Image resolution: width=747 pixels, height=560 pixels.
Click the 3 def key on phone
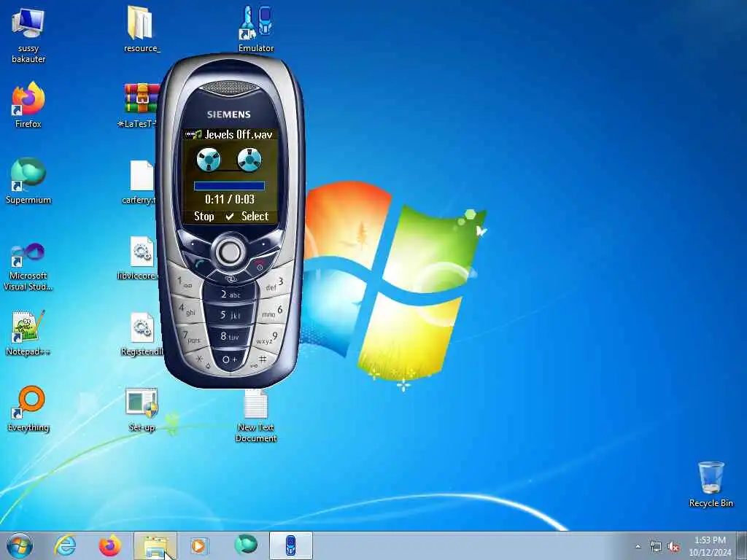point(274,284)
